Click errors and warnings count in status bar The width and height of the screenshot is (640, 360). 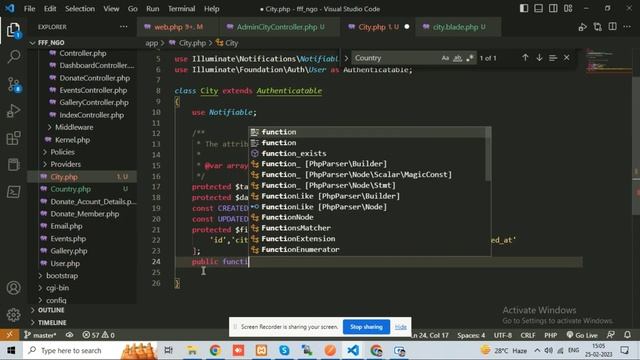(98, 335)
